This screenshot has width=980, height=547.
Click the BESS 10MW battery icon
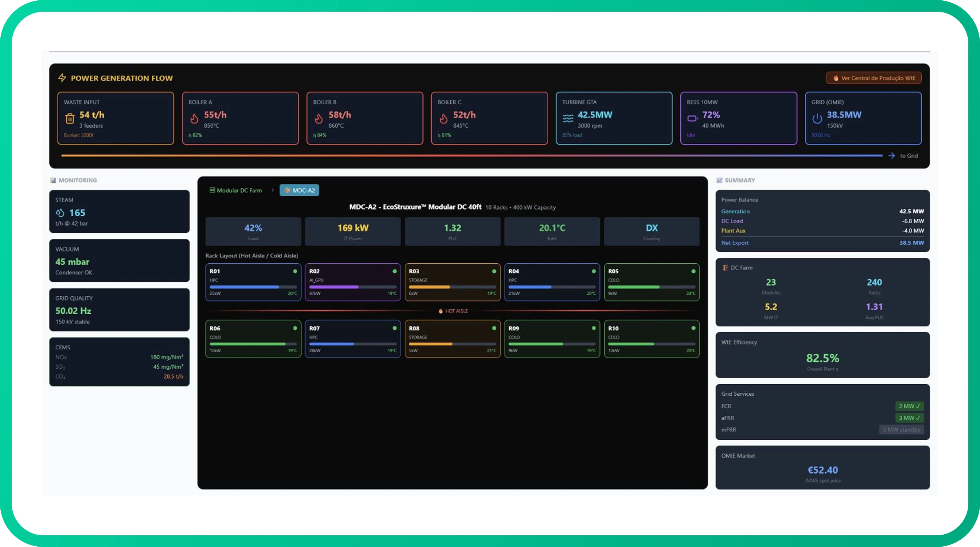(692, 119)
